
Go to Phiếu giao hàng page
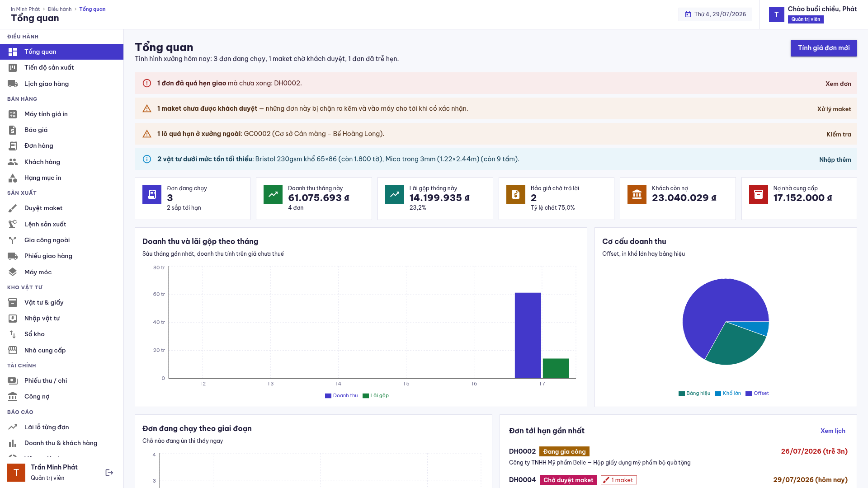click(61, 256)
